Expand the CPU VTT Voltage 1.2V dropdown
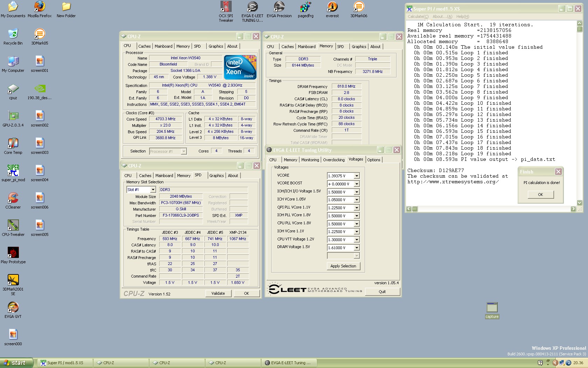The width and height of the screenshot is (588, 368). pyautogui.click(x=357, y=240)
